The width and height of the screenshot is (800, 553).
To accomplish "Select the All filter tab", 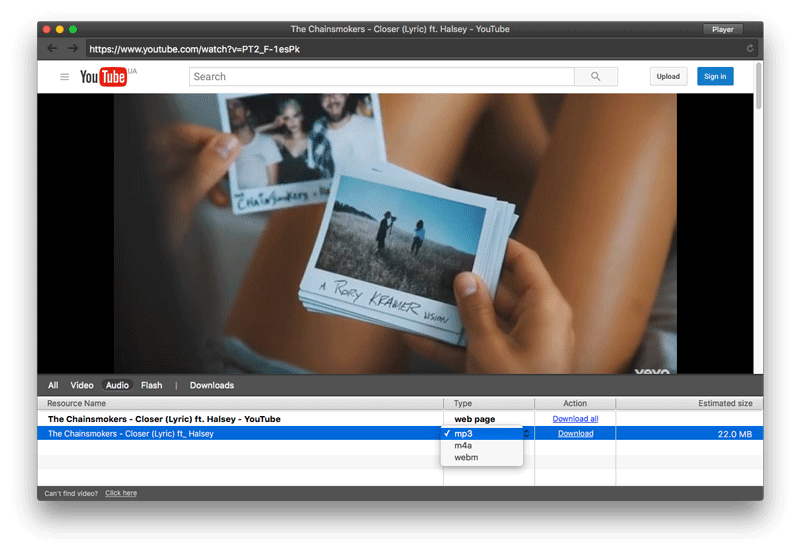I will pos(53,385).
